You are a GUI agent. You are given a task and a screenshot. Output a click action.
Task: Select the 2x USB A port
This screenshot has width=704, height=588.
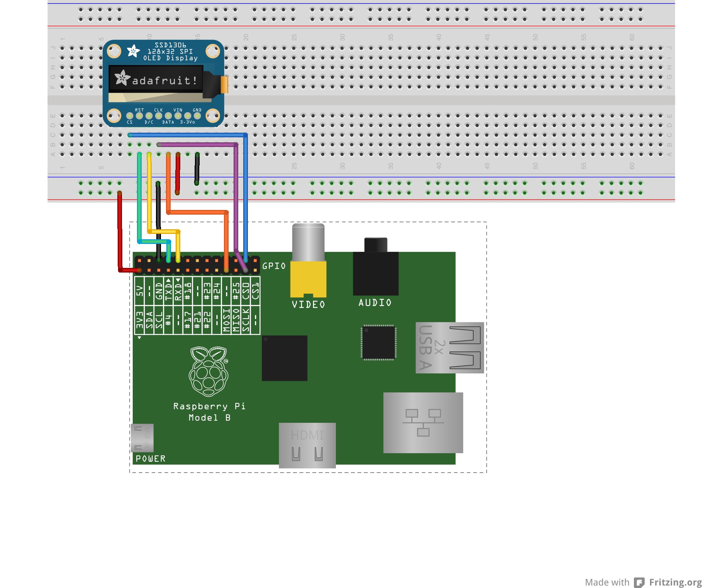point(450,348)
